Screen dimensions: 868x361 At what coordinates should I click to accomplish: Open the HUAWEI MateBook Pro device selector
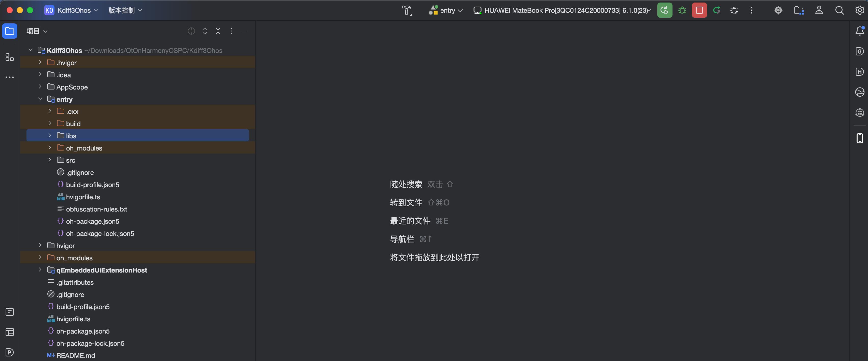pyautogui.click(x=562, y=10)
